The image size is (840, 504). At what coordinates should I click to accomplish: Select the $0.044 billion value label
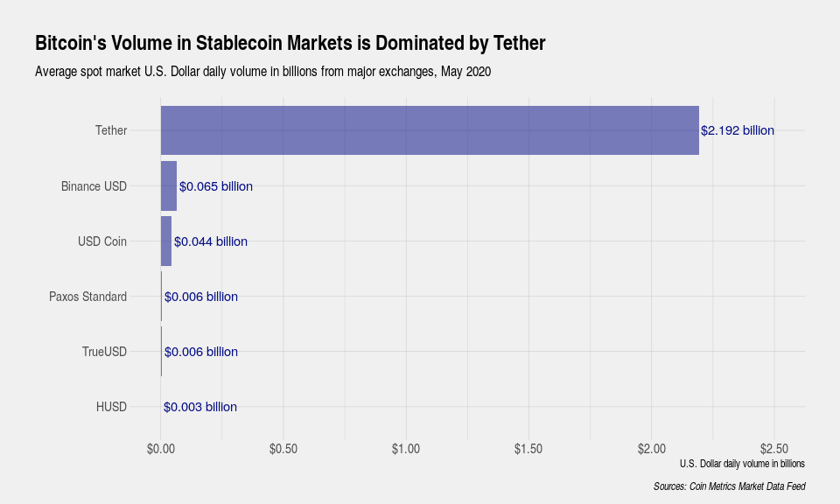211,241
